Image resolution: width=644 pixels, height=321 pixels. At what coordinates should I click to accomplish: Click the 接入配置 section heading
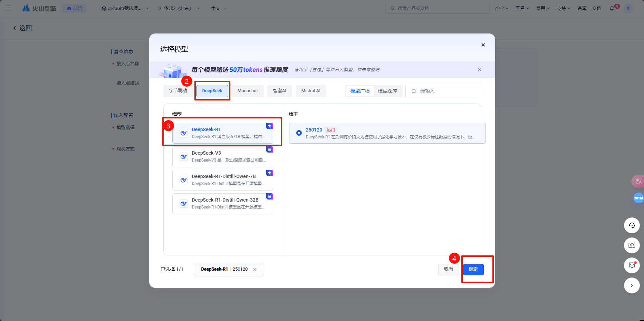pos(123,115)
